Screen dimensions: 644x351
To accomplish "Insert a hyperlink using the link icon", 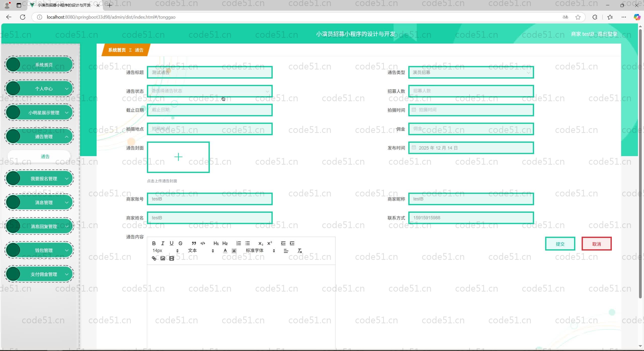I will (154, 258).
